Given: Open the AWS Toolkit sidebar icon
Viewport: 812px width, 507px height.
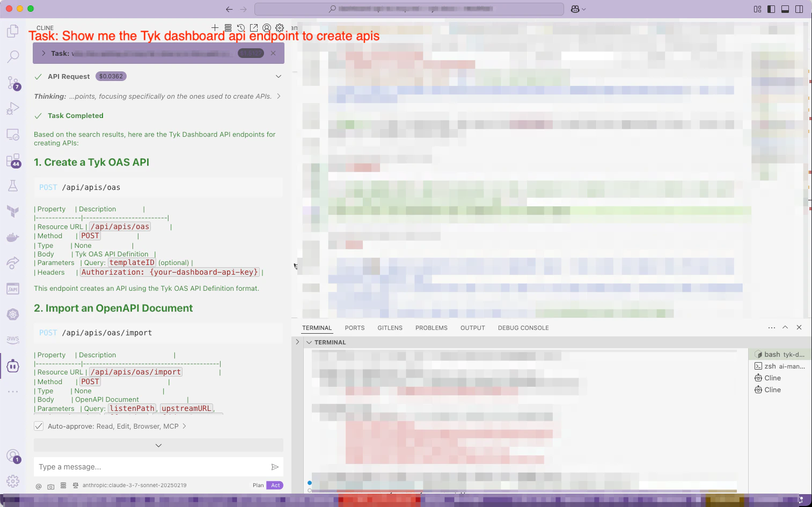Looking at the screenshot, I should pyautogui.click(x=13, y=340).
